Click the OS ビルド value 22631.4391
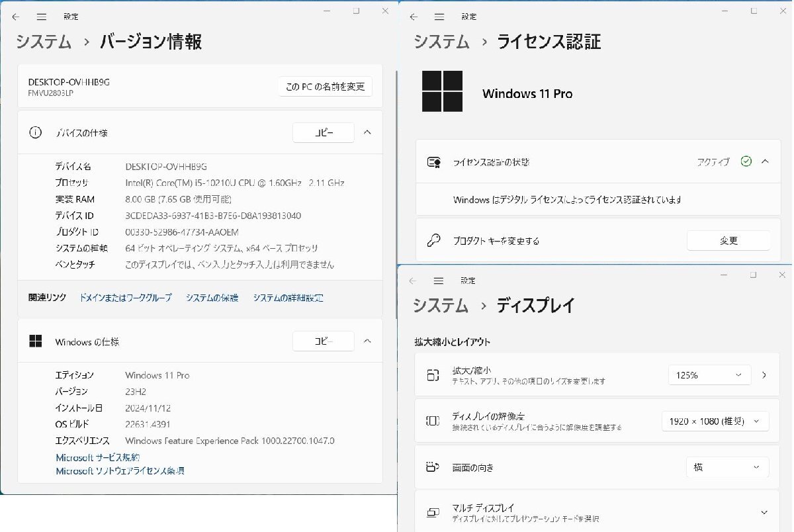This screenshot has height=532, width=794. [148, 424]
